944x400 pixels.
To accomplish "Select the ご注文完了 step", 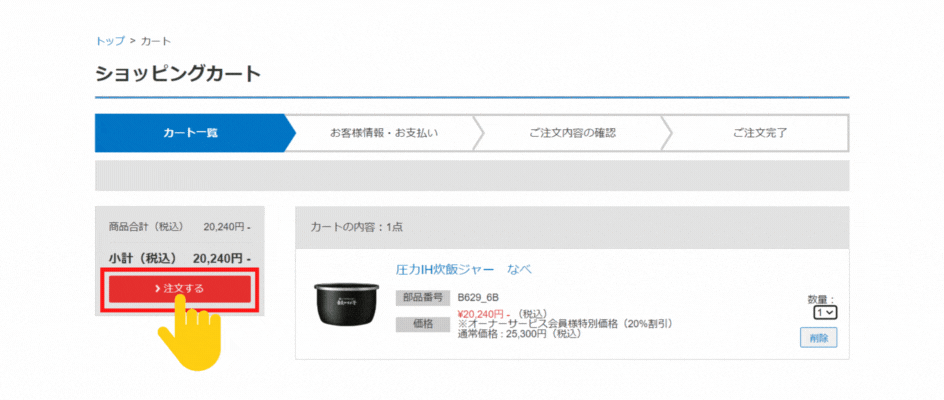I will click(760, 133).
